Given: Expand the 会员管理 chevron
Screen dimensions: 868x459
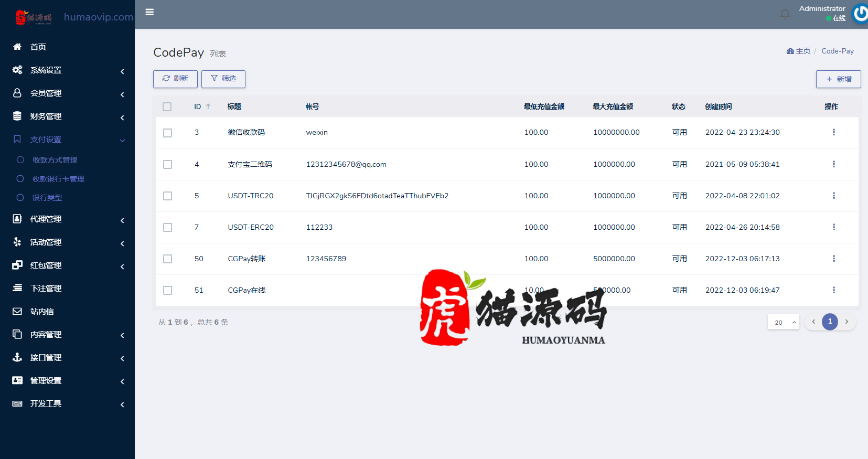Looking at the screenshot, I should (122, 94).
